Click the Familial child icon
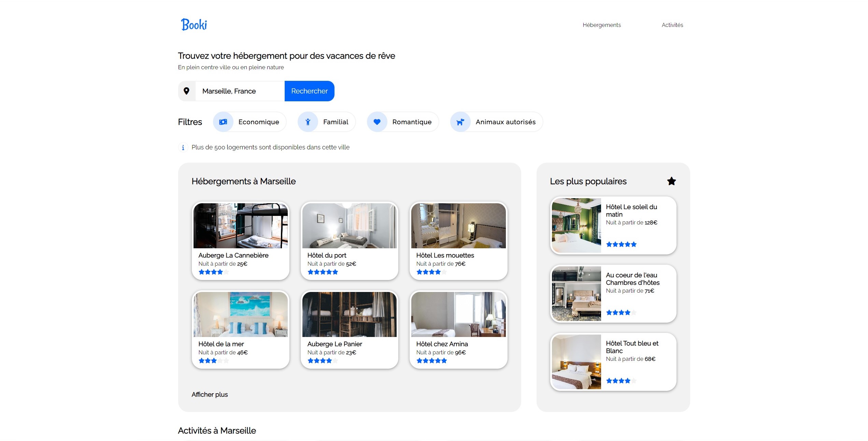This screenshot has height=441, width=868. (x=308, y=122)
